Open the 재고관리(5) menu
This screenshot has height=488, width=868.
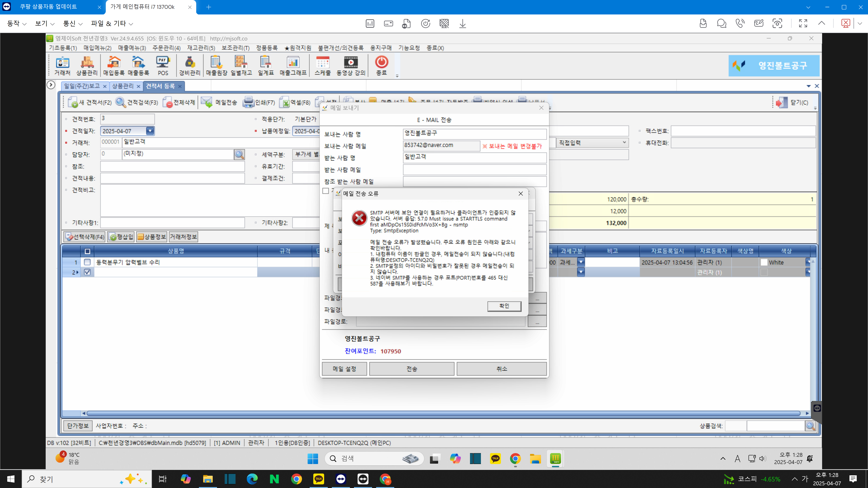[x=201, y=48]
